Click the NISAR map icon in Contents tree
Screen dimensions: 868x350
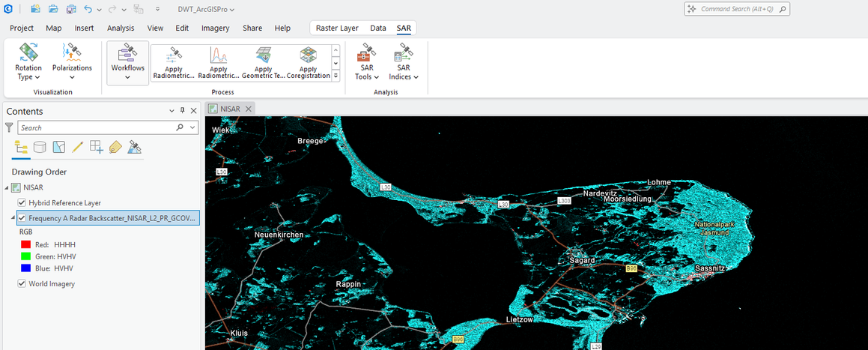point(16,187)
